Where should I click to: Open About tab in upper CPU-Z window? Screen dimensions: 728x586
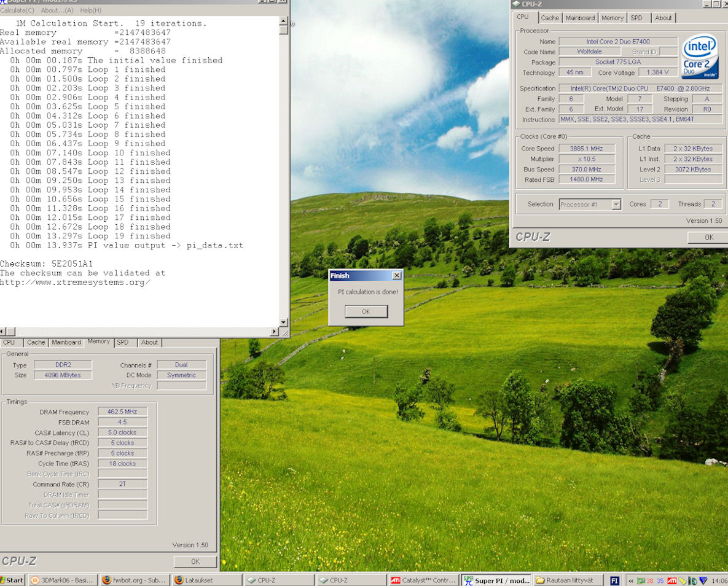tap(663, 18)
